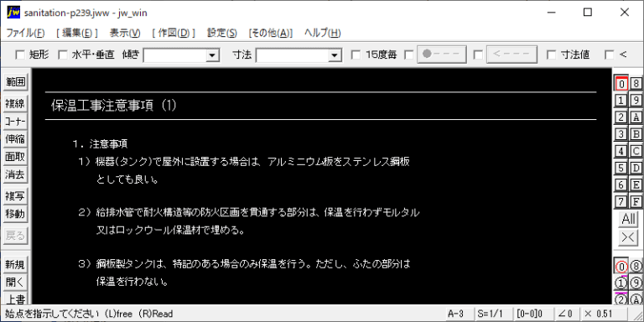Toggle the < checkbox at toolbar end

[x=610, y=55]
